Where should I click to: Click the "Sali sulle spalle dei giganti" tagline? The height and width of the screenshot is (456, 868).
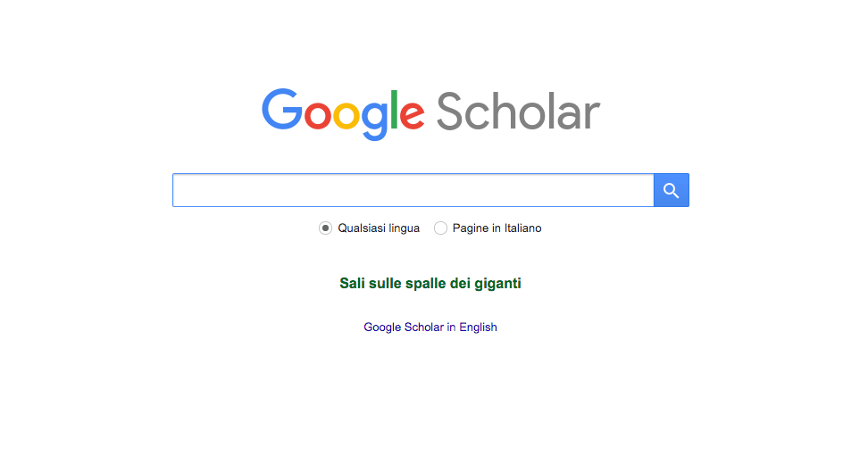click(x=430, y=284)
